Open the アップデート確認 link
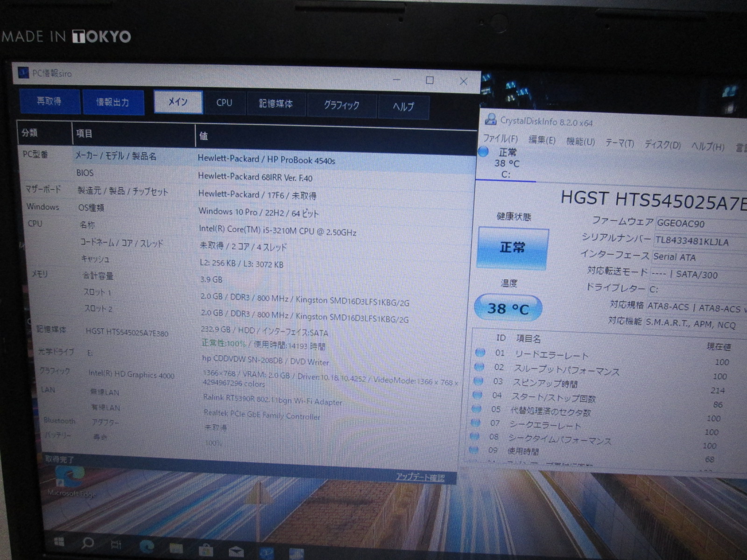The height and width of the screenshot is (560, 747). (420, 477)
